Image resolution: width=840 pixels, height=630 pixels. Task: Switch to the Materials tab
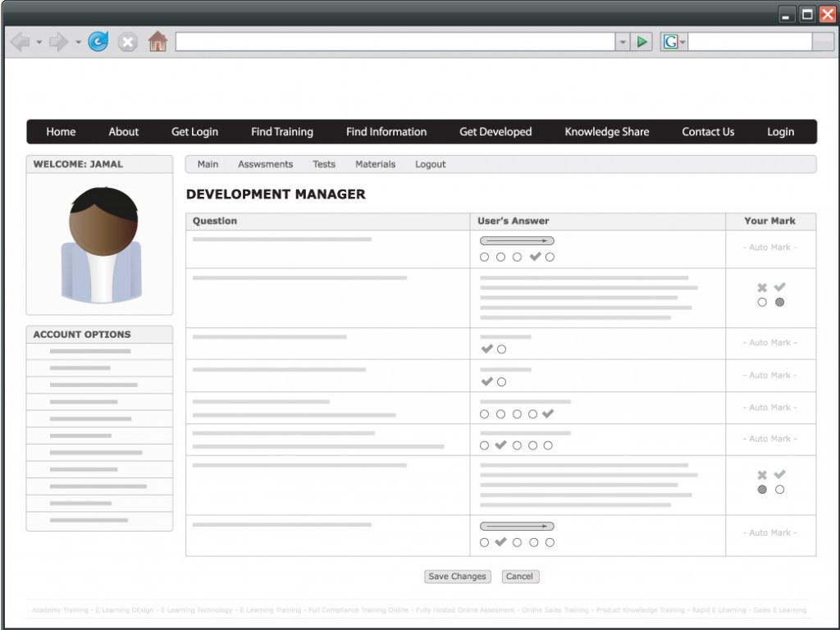[376, 164]
